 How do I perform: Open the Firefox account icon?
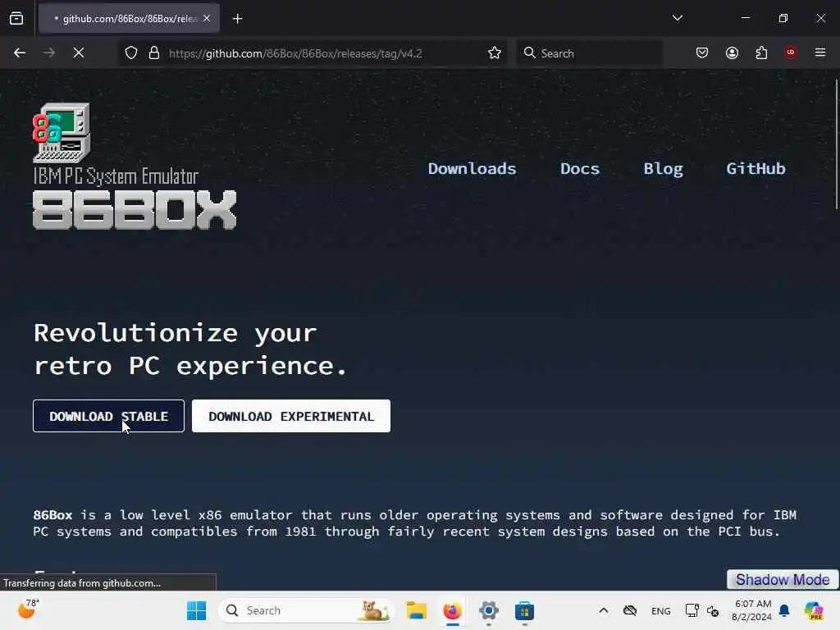[x=732, y=52]
